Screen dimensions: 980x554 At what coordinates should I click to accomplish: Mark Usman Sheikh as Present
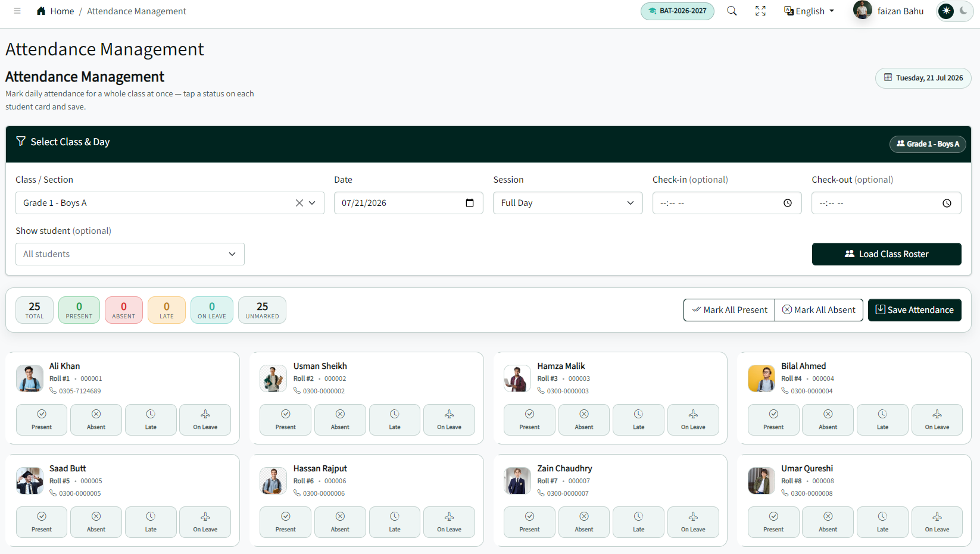pos(285,420)
